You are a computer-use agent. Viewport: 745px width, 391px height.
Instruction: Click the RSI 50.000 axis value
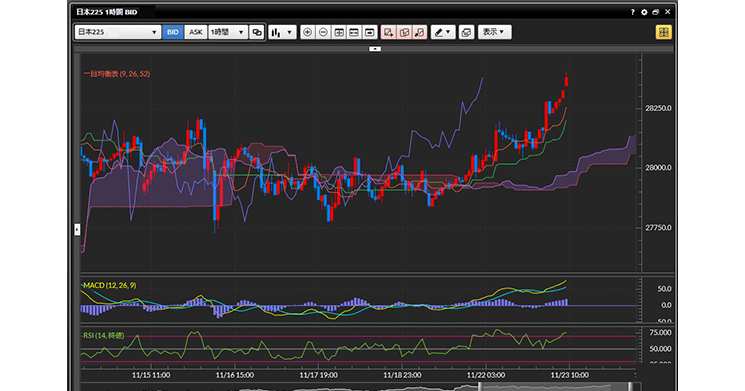coord(660,349)
